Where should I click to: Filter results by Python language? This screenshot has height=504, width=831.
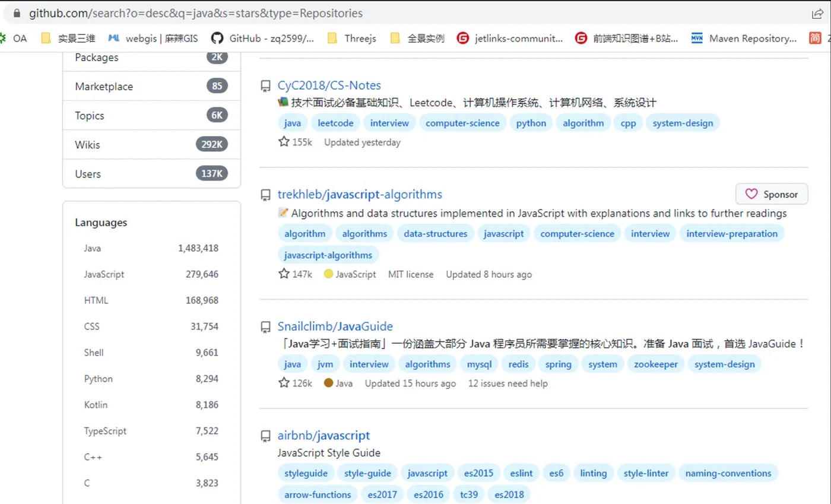click(x=151, y=379)
